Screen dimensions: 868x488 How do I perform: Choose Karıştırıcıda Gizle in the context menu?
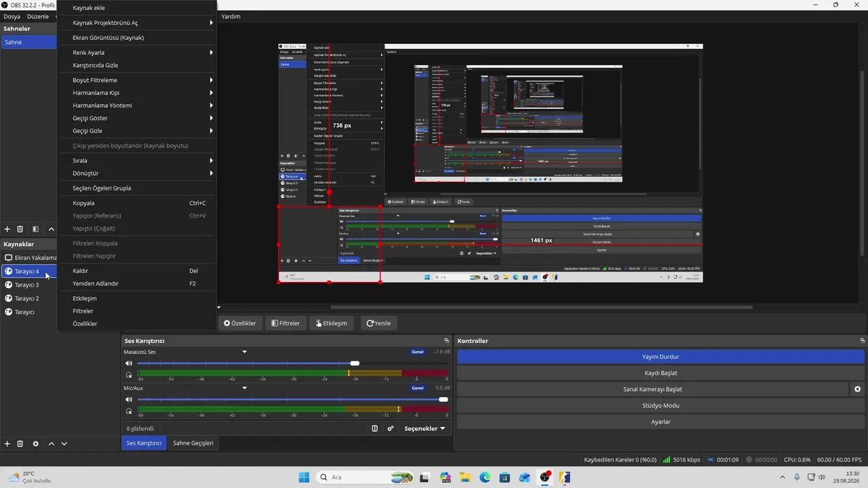pyautogui.click(x=137, y=65)
